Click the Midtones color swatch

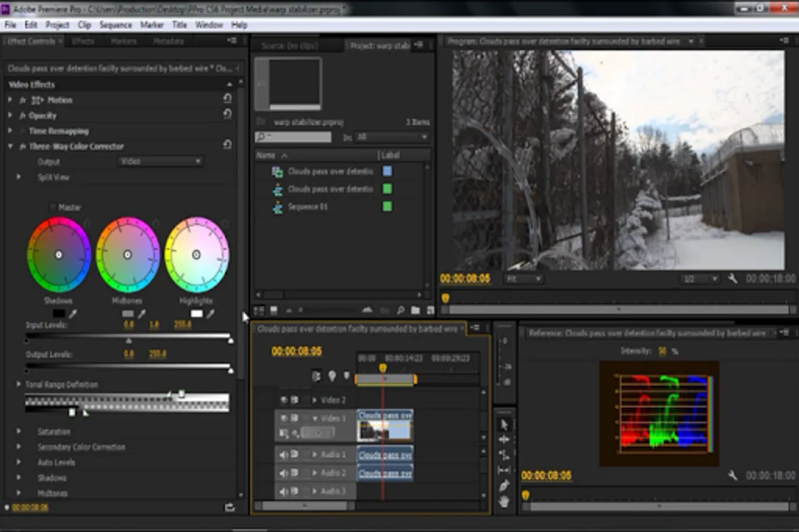pyautogui.click(x=128, y=314)
